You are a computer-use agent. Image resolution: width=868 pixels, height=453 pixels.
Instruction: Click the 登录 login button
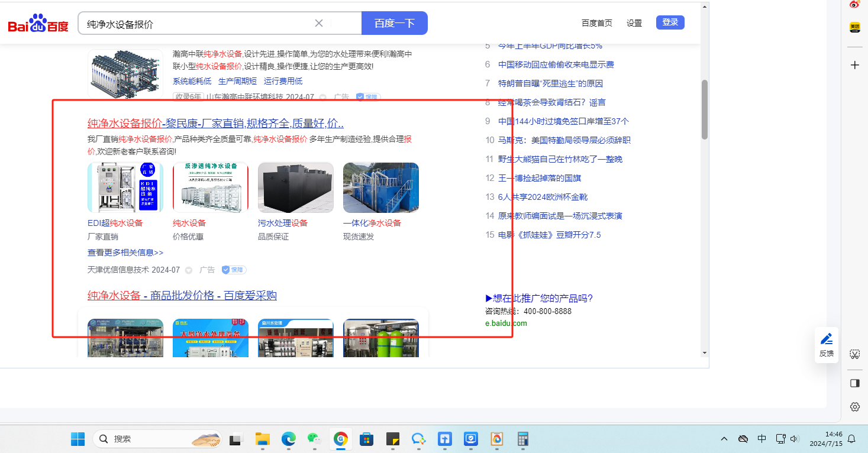click(x=670, y=22)
